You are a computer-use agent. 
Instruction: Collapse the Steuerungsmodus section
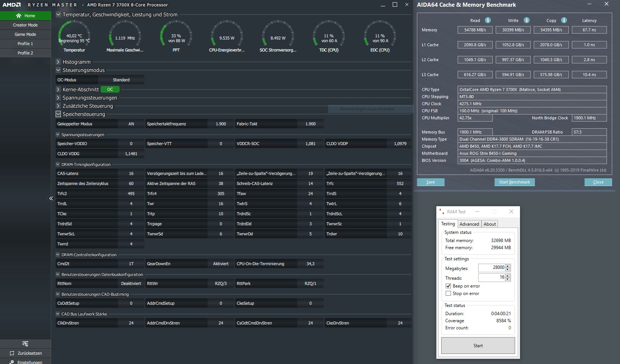point(58,70)
